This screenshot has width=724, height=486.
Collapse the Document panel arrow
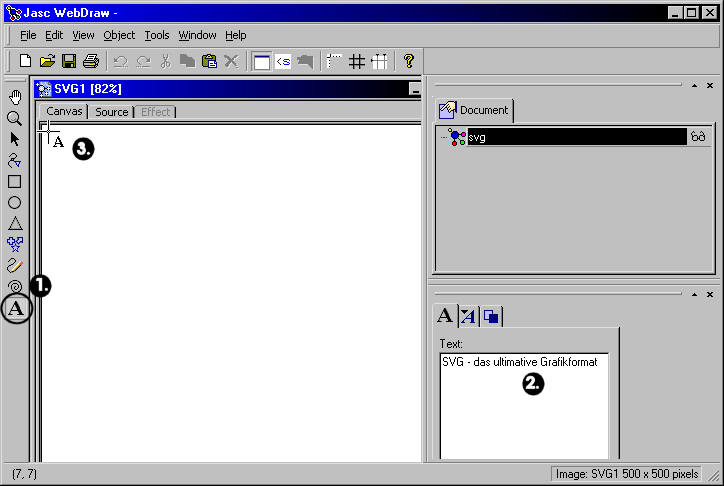pos(694,85)
